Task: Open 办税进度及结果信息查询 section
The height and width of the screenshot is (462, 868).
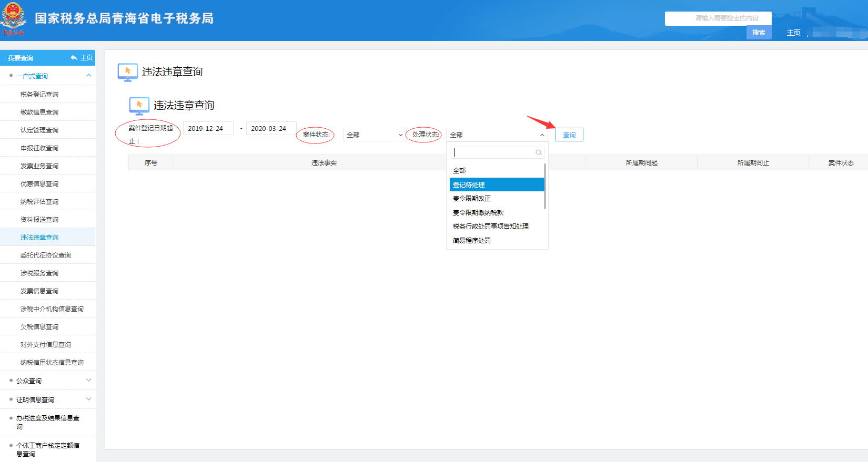Action: coord(48,423)
